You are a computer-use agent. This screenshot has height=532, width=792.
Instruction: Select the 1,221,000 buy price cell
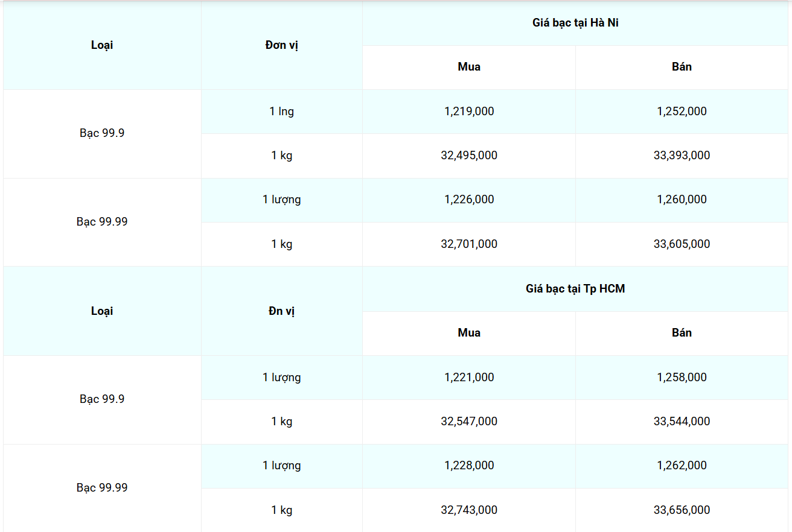[x=469, y=378]
